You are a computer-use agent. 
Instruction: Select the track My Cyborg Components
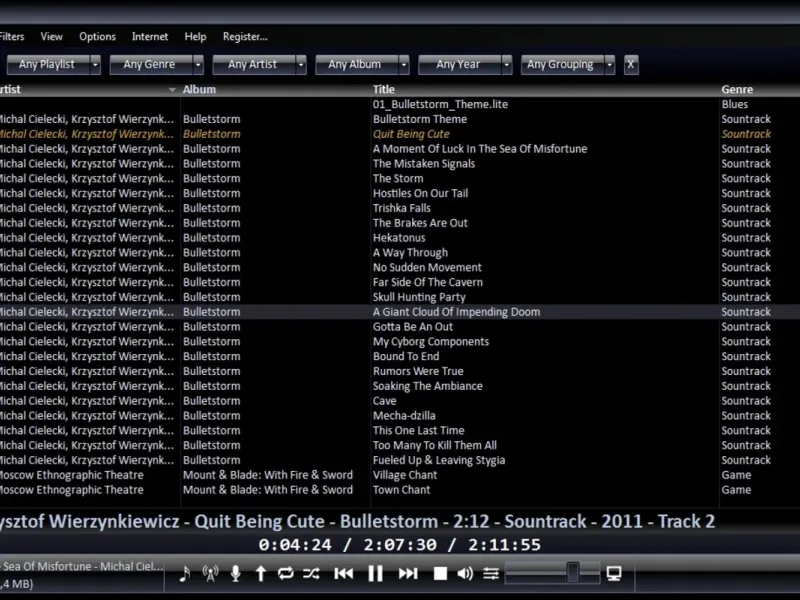tap(431, 341)
